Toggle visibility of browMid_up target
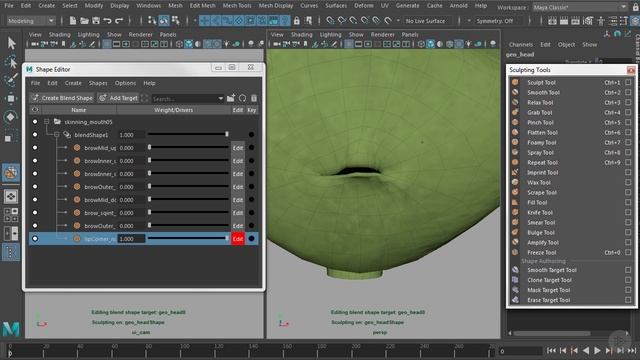Image resolution: width=640 pixels, height=360 pixels. [35, 148]
